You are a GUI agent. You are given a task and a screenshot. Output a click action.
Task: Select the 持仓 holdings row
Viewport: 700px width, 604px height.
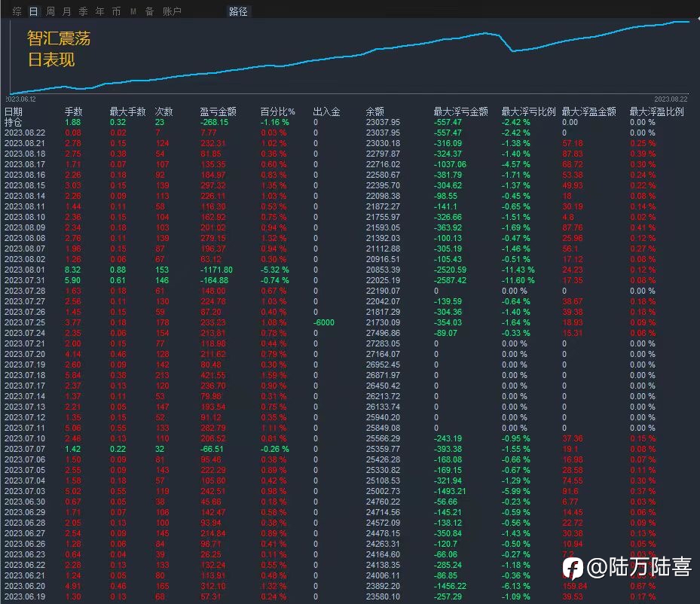(350, 122)
